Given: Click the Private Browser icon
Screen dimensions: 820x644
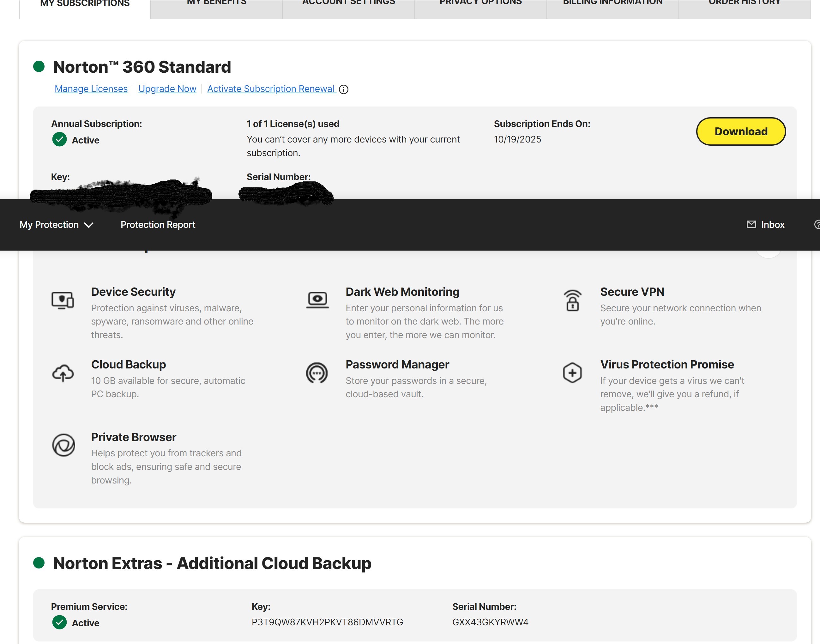Looking at the screenshot, I should (x=63, y=445).
